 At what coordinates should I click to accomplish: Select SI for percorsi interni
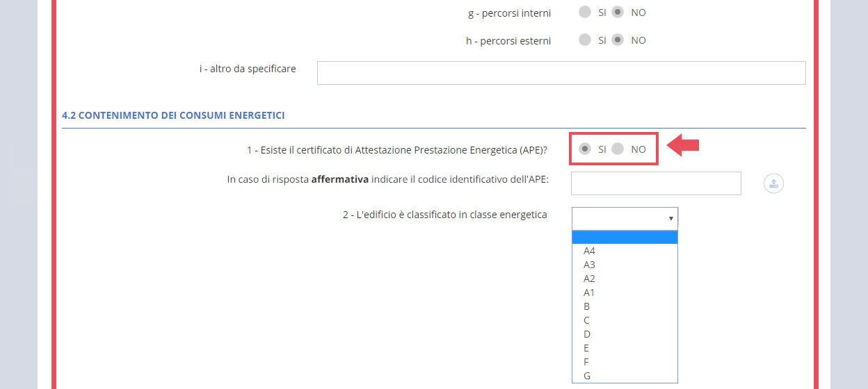coord(585,13)
